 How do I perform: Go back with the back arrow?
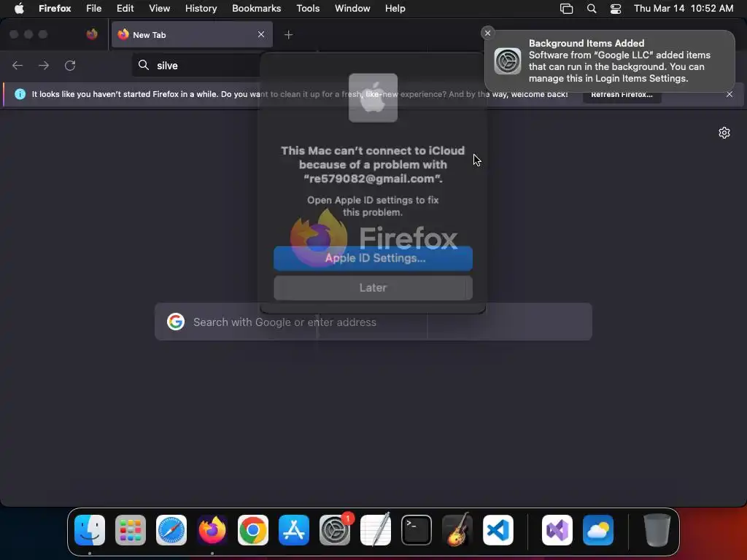18,65
